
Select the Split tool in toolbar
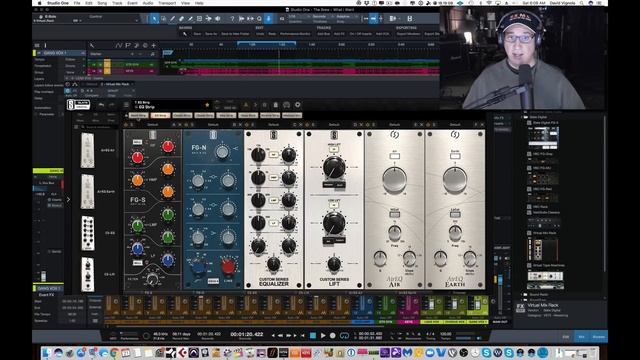coord(172,18)
